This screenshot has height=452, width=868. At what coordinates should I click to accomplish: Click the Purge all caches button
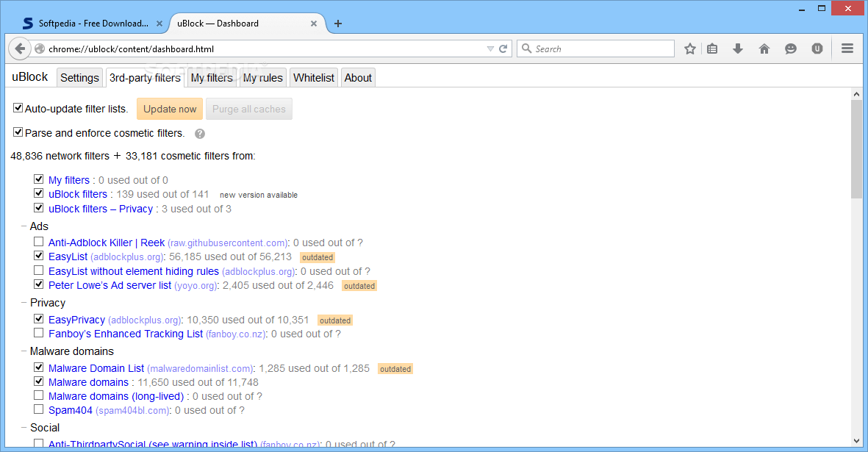coord(249,109)
